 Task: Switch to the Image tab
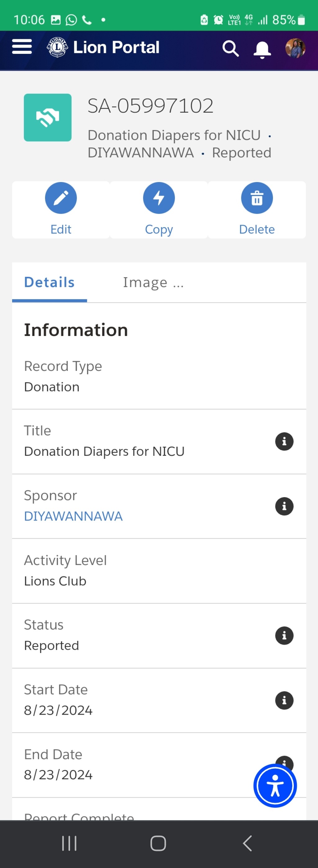(153, 282)
